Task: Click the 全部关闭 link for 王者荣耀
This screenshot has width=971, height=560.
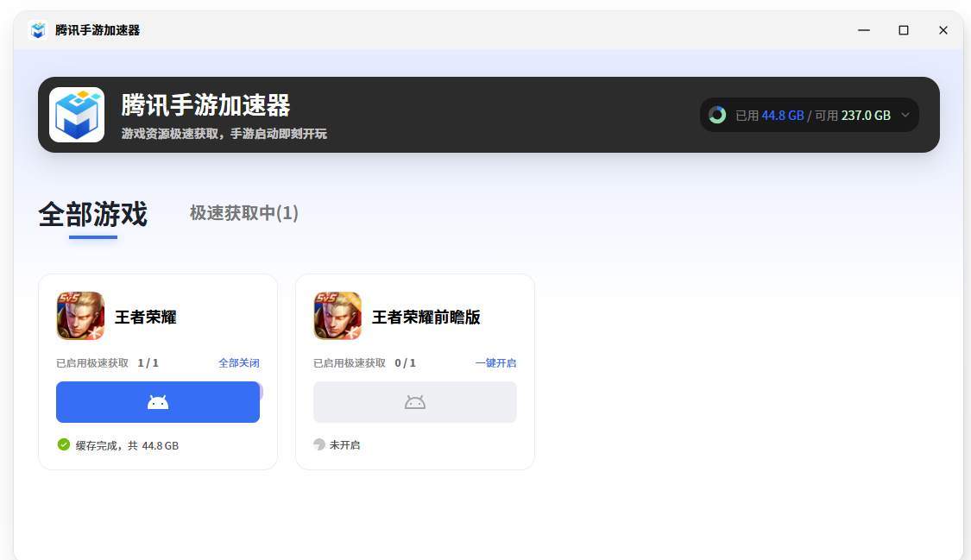Action: (x=239, y=362)
